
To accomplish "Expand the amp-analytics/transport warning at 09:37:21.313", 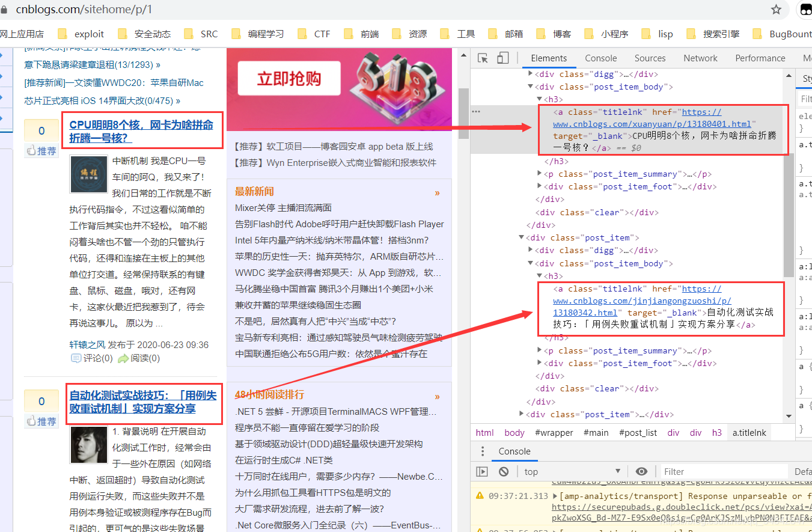I will pyautogui.click(x=555, y=496).
